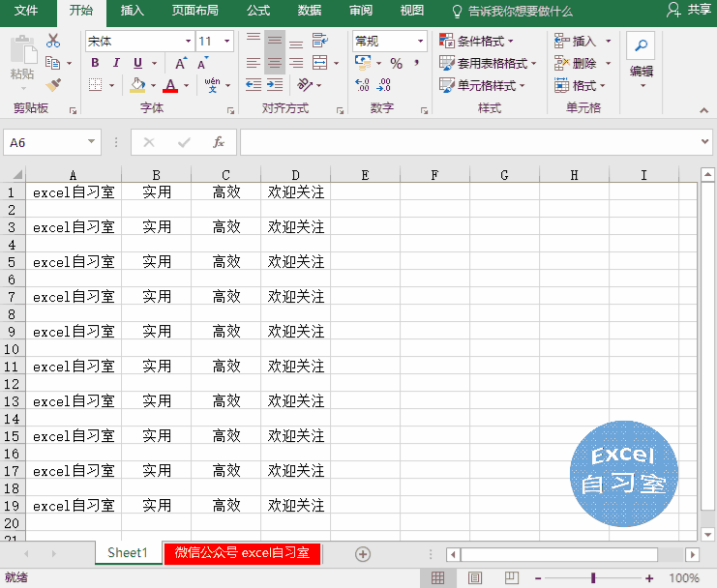Click the Paste clipboard icon

(x=23, y=49)
